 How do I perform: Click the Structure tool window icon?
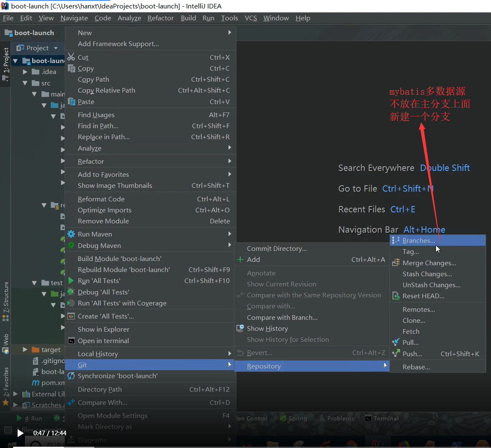(5, 318)
